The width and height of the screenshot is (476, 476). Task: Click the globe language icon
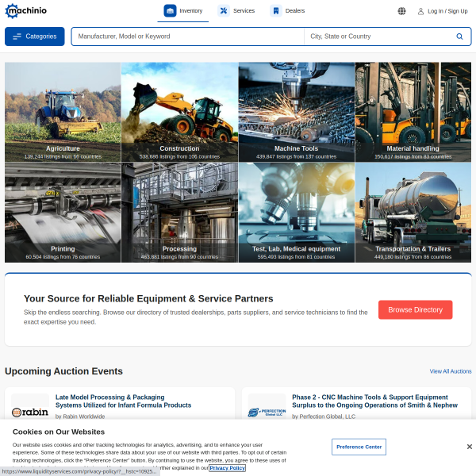coord(401,11)
